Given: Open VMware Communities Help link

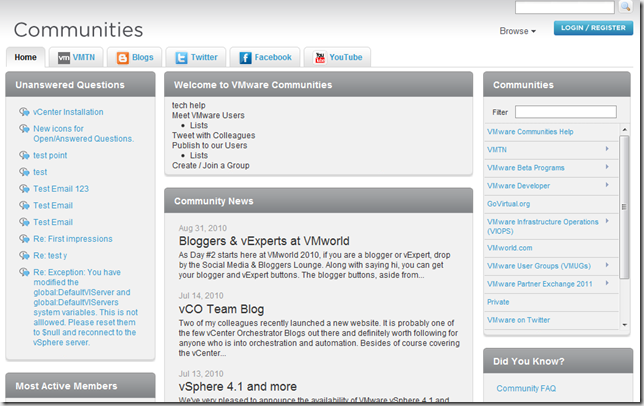Looking at the screenshot, I should coord(530,132).
